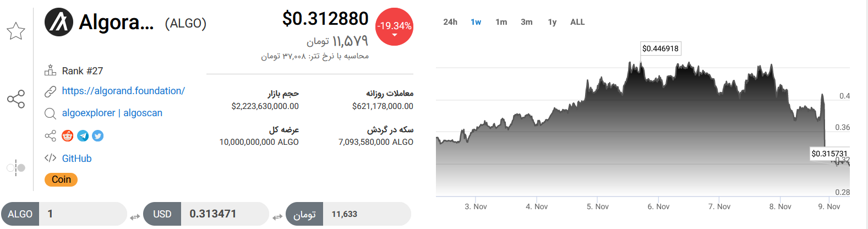Switch chart to 1m range
Screen dimensions: 868x229
click(x=501, y=22)
